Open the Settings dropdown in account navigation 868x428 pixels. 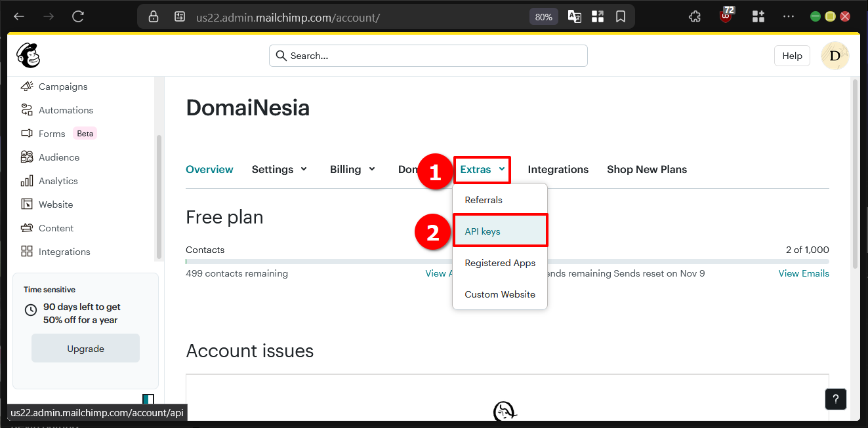coord(279,169)
